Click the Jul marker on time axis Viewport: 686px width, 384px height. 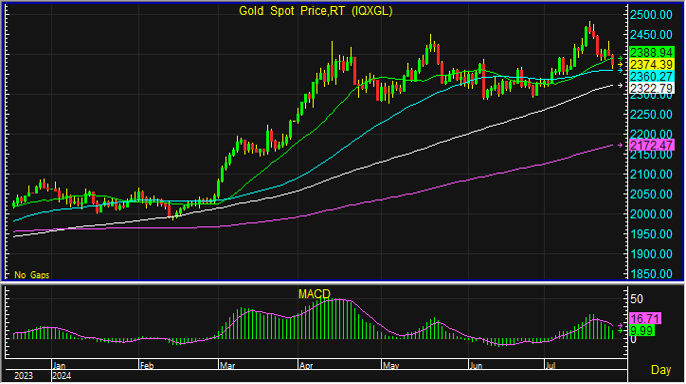pyautogui.click(x=550, y=366)
